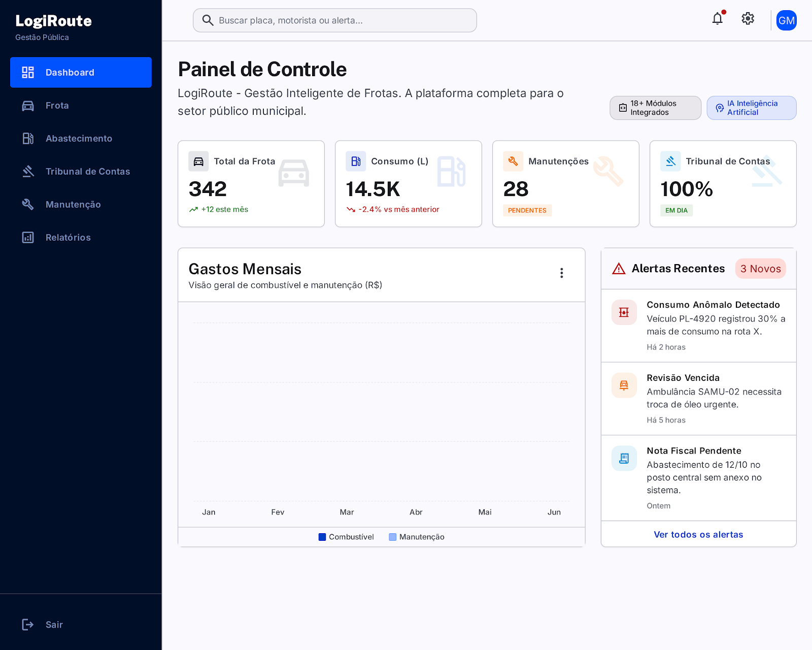Click the Ver todos os alertas link

pyautogui.click(x=698, y=534)
